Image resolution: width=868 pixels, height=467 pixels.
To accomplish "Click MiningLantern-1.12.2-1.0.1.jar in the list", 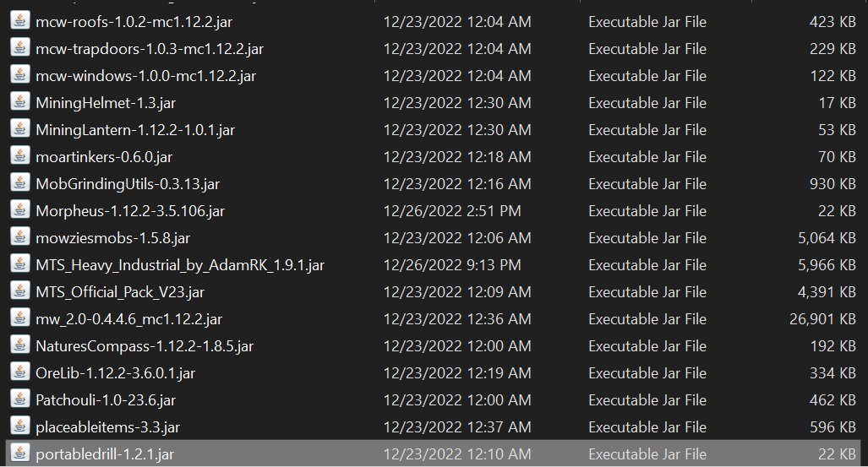I will [x=135, y=130].
